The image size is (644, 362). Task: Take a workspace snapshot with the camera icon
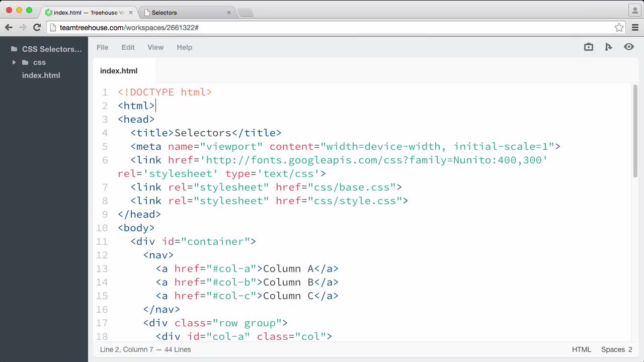[x=588, y=47]
